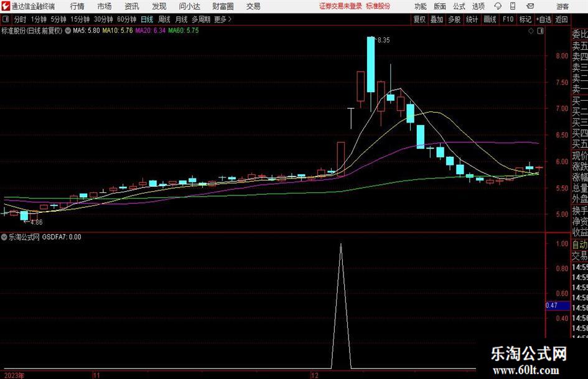Image resolution: width=588 pixels, height=379 pixels.
Task: Click 证券交易未登录 login link
Action: (341, 6)
